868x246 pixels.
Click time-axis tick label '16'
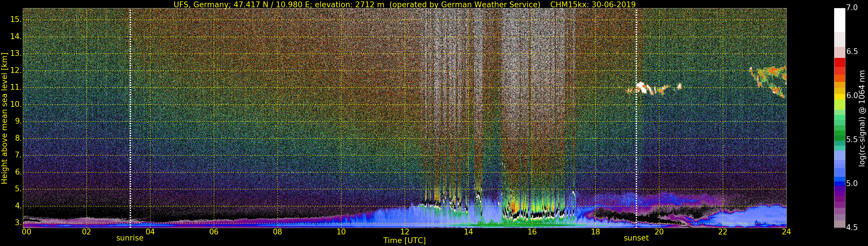[x=532, y=232]
